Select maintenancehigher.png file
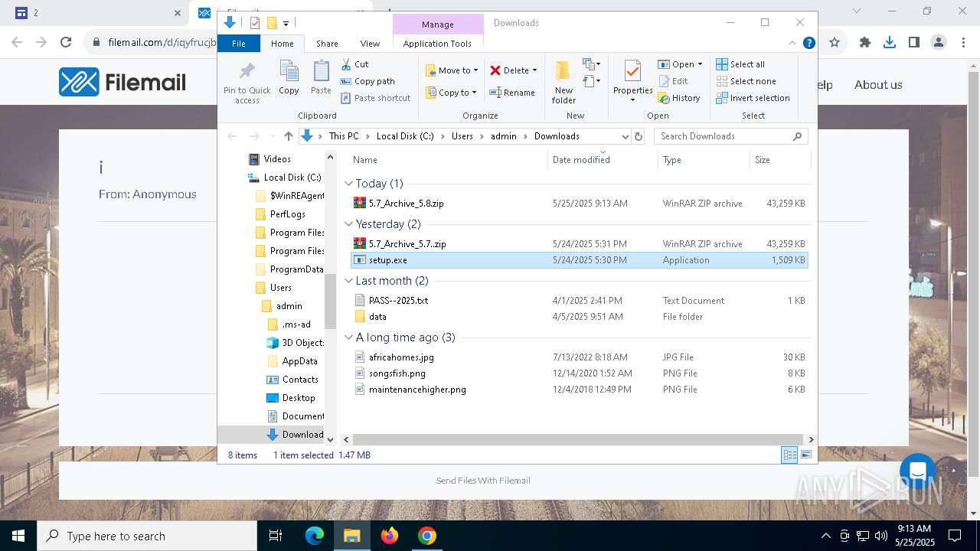 point(578,390)
